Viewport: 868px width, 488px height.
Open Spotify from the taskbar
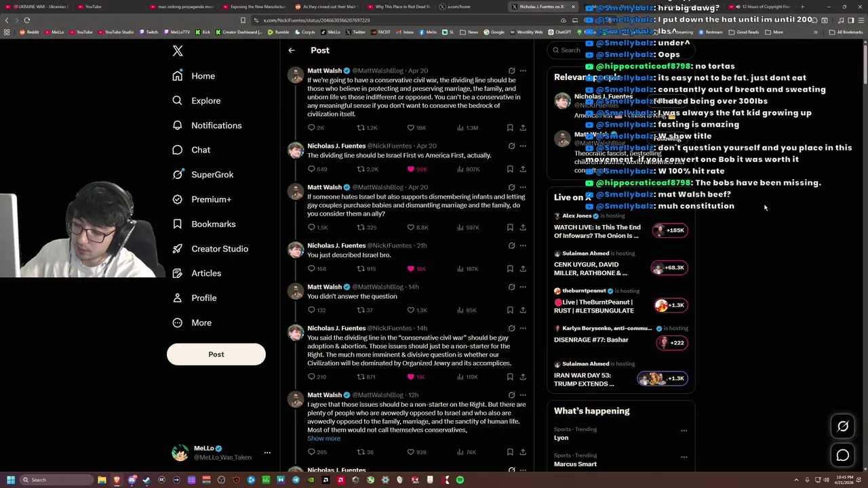[x=460, y=480]
